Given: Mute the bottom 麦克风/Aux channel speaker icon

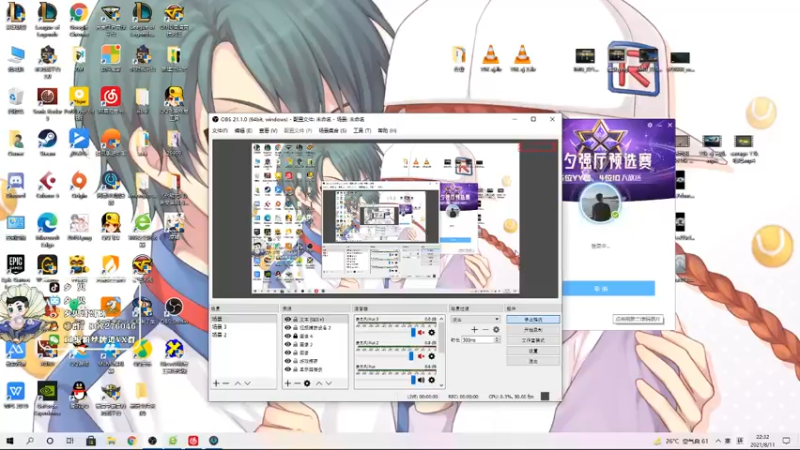Looking at the screenshot, I should pos(421,380).
